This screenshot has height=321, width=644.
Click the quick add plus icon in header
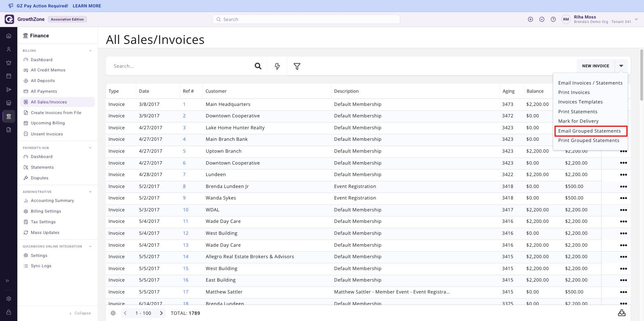point(530,19)
